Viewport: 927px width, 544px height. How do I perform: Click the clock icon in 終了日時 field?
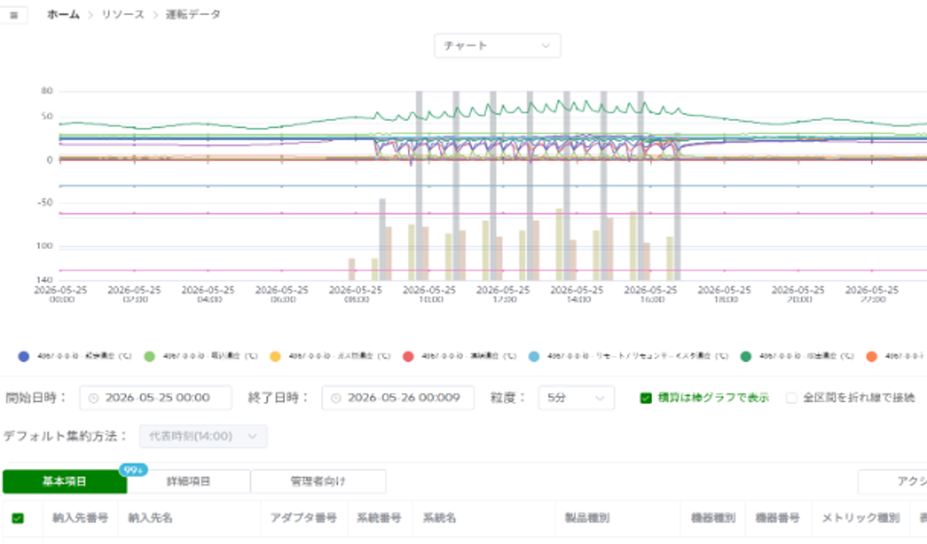(x=336, y=399)
